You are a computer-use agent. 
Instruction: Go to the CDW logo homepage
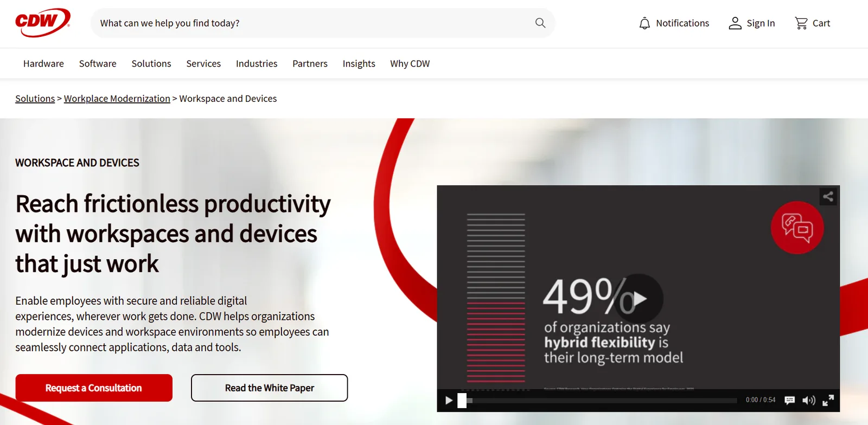(x=43, y=23)
